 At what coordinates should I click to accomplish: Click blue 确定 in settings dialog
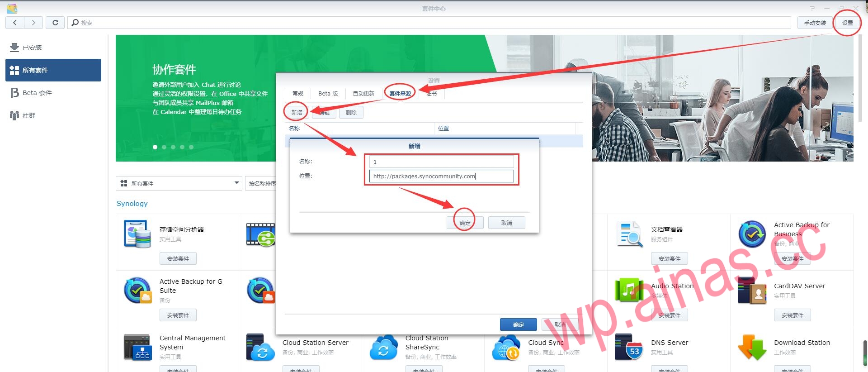point(519,324)
